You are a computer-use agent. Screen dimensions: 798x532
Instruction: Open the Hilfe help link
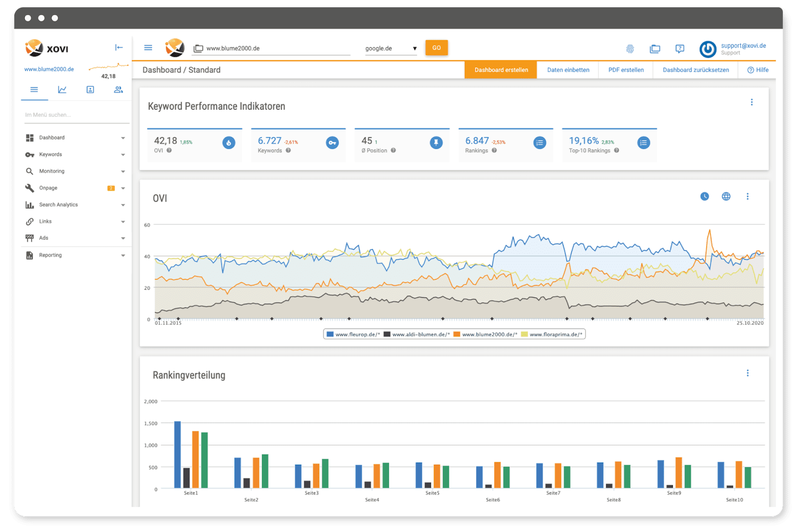758,70
